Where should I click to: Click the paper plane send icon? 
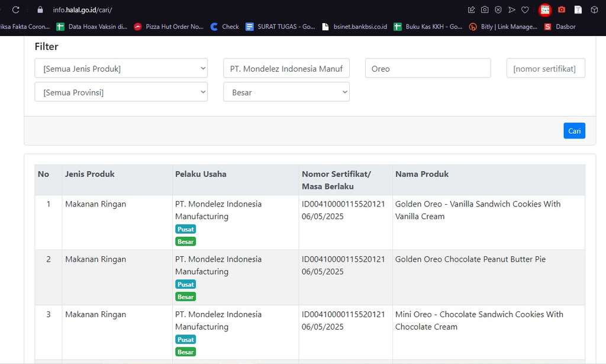[x=511, y=10]
